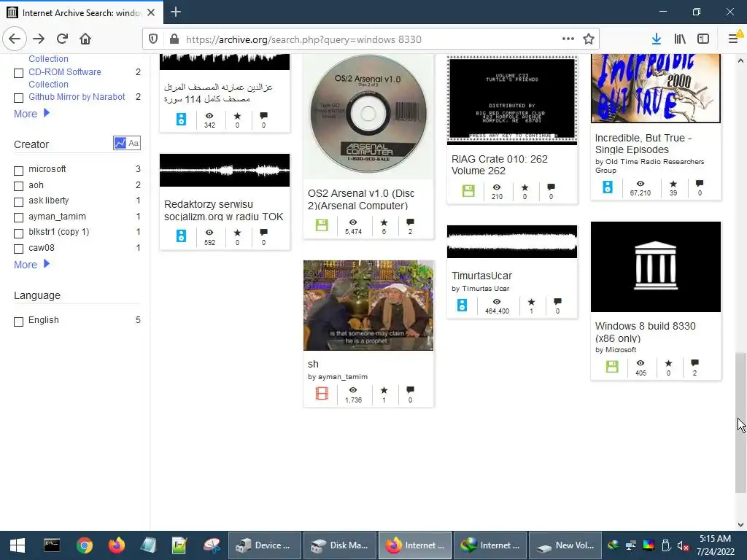Viewport: 747px width, 560px height.
Task: Click audio icon on TimurtasUcar item
Action: pyautogui.click(x=462, y=306)
